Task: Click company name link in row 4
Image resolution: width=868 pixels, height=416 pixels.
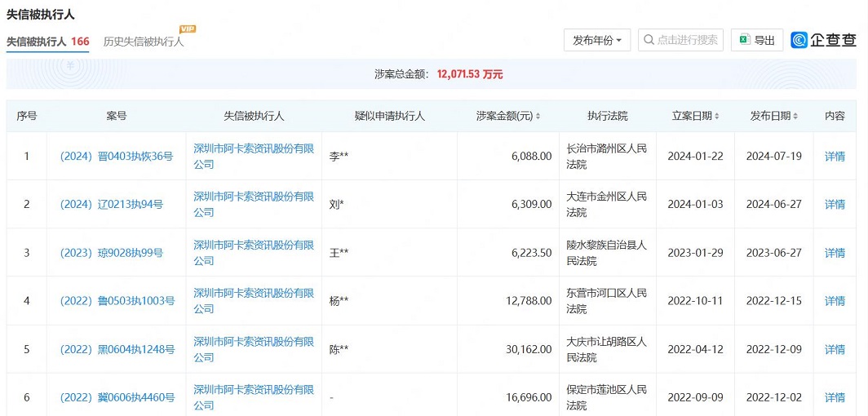Action: pos(254,301)
